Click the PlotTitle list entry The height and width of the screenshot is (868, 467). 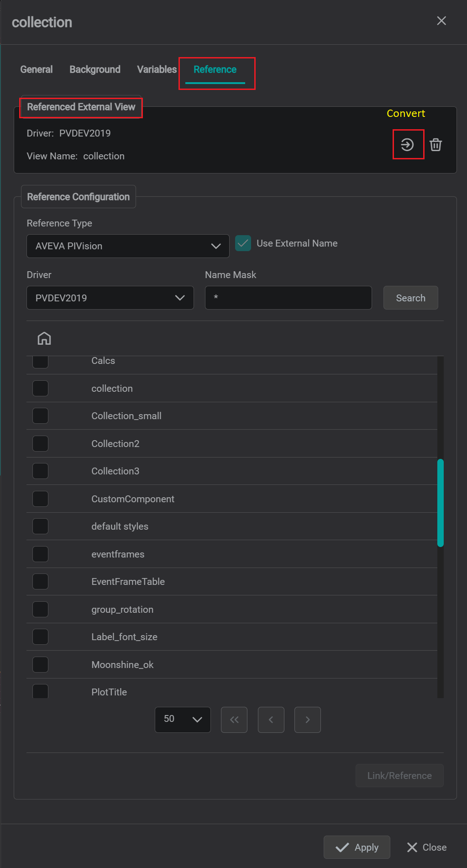[x=109, y=692]
